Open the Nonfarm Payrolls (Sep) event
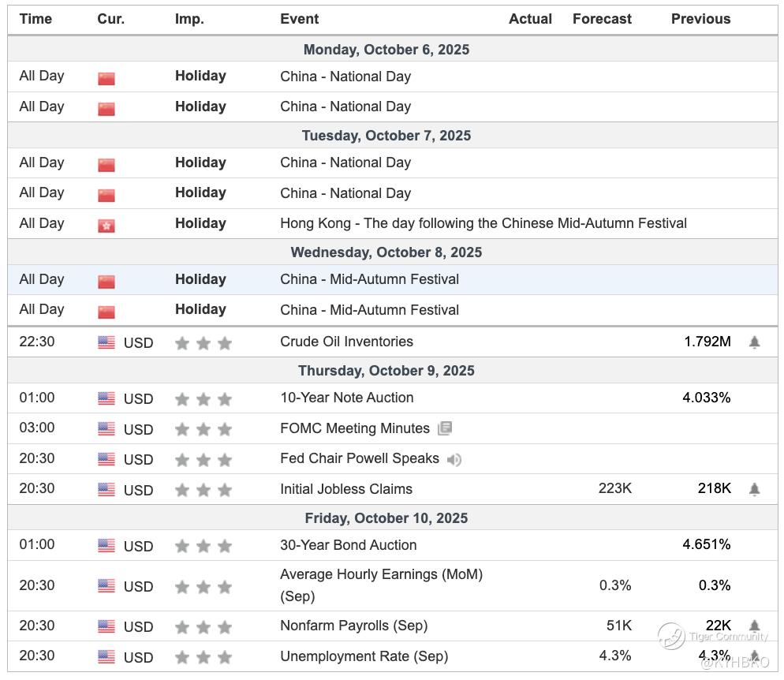This screenshot has height=680, width=784. tap(353, 626)
